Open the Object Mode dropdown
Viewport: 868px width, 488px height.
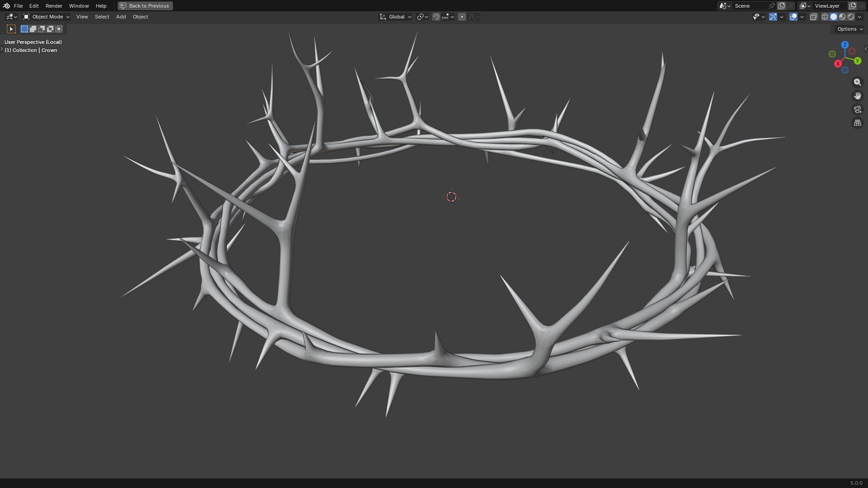(46, 17)
